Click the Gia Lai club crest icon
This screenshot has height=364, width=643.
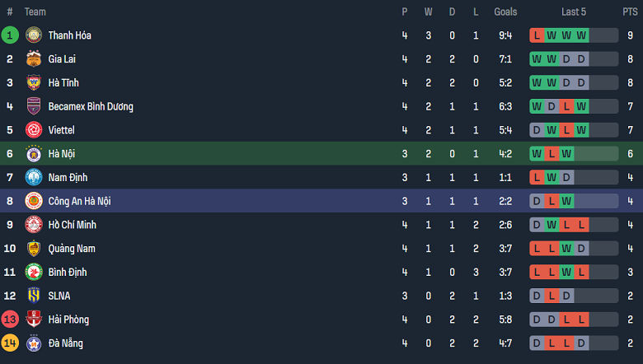point(34,59)
